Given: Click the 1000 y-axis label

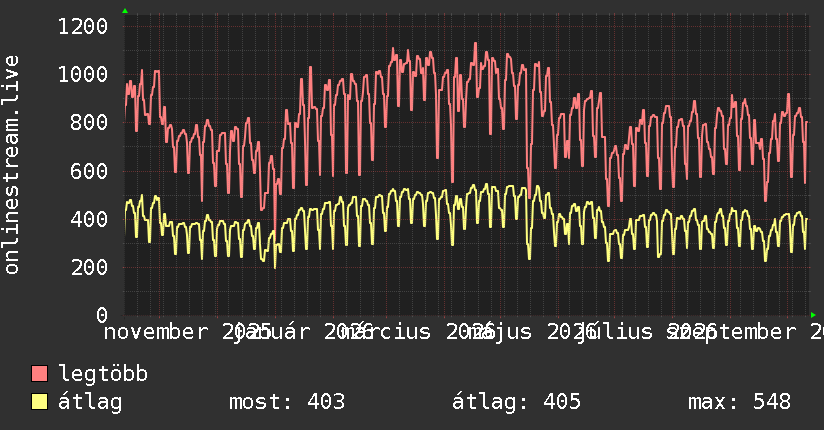Looking at the screenshot, I should point(83,74).
